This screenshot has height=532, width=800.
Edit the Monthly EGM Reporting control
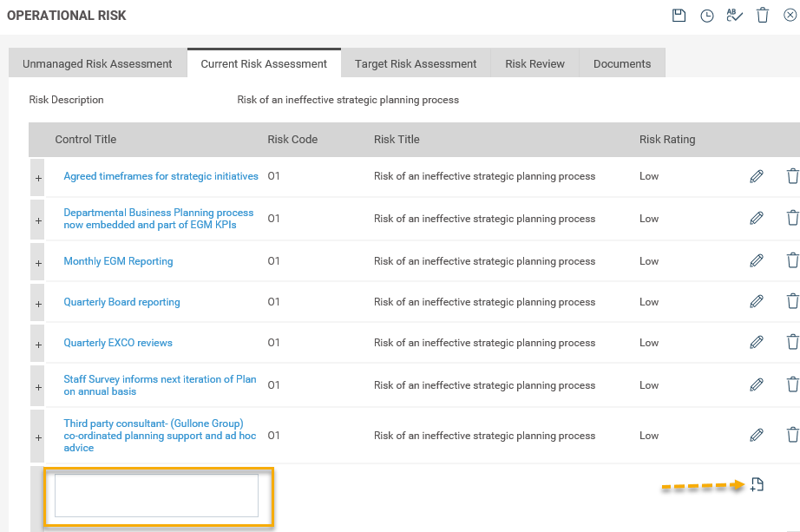[757, 261]
